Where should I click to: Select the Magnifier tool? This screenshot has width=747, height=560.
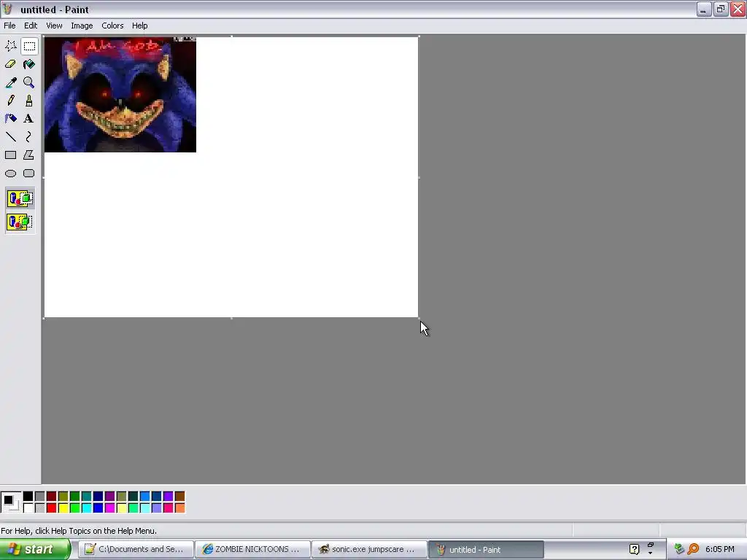click(x=29, y=82)
